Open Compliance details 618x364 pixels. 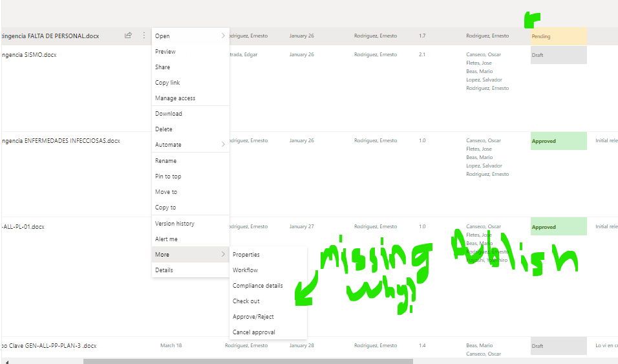point(268,286)
